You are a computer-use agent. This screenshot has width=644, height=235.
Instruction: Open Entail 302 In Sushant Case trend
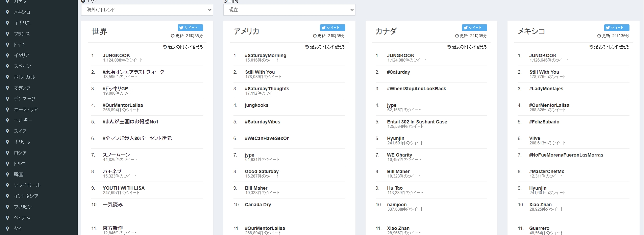pos(417,122)
